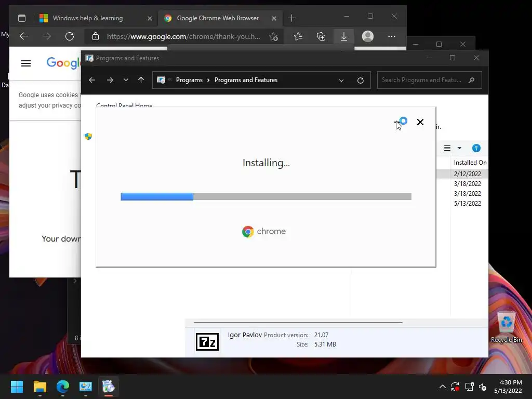Click the Google logo on page

point(63,63)
